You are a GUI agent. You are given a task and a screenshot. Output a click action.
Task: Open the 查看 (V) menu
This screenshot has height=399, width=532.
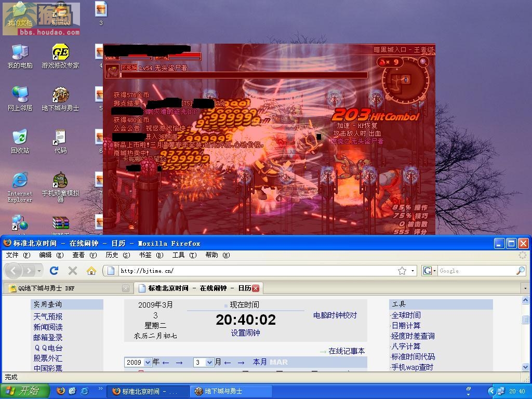pyautogui.click(x=85, y=255)
